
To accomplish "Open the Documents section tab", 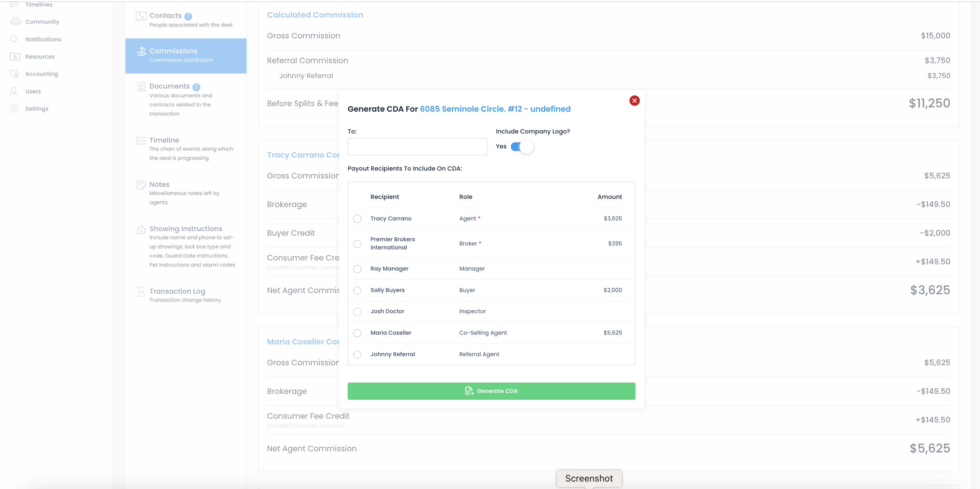I will click(x=169, y=86).
